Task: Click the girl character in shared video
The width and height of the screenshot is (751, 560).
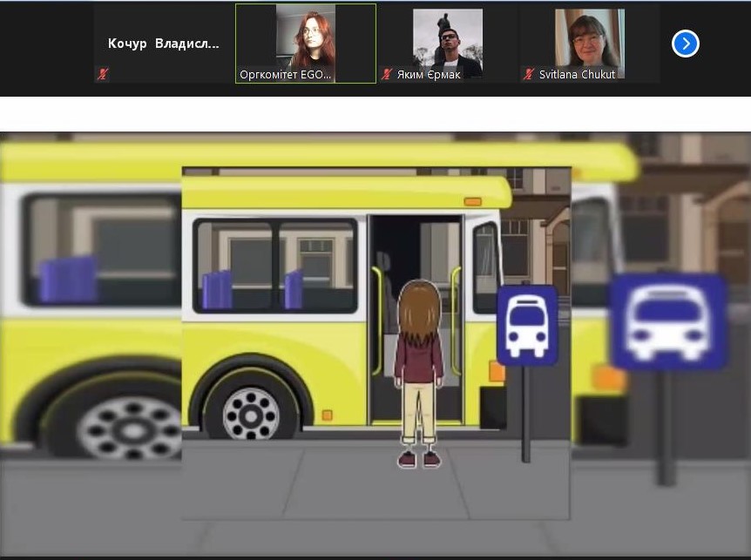Action: point(418,374)
